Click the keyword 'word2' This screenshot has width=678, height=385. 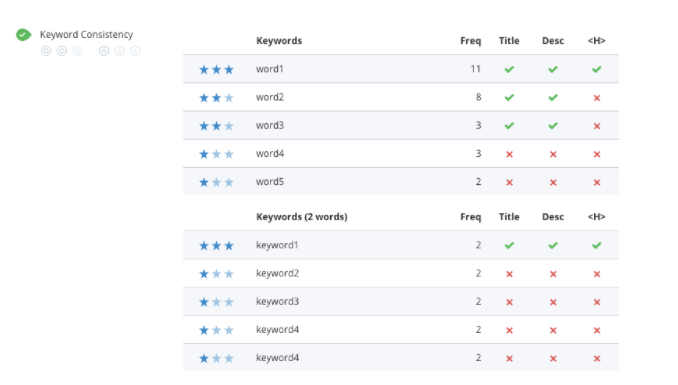270,97
